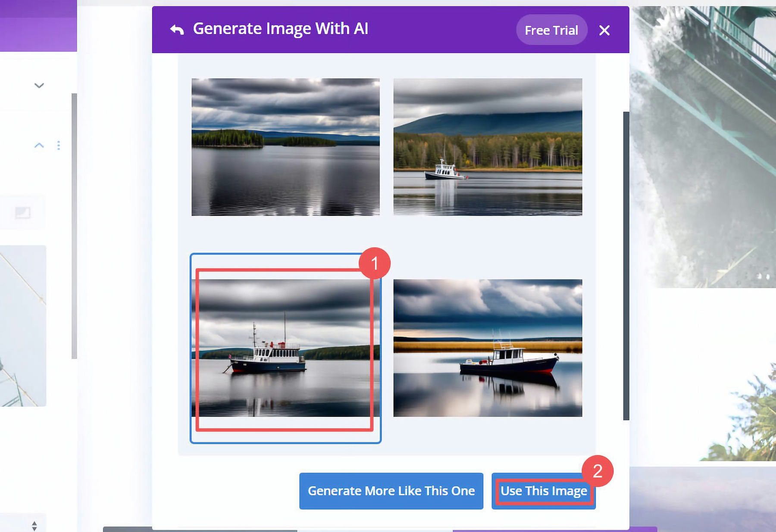This screenshot has height=532, width=776.
Task: Click Use This Image
Action: coord(544,491)
